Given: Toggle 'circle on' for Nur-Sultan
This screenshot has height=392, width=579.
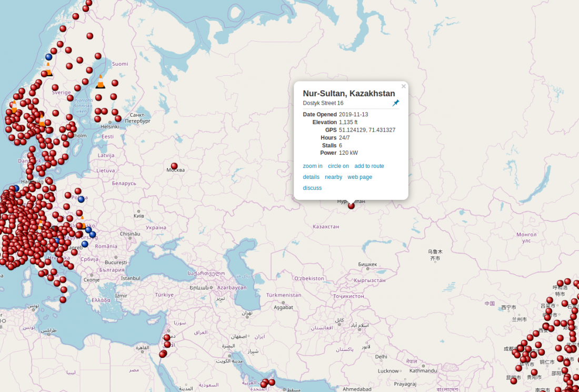Looking at the screenshot, I should [x=338, y=166].
